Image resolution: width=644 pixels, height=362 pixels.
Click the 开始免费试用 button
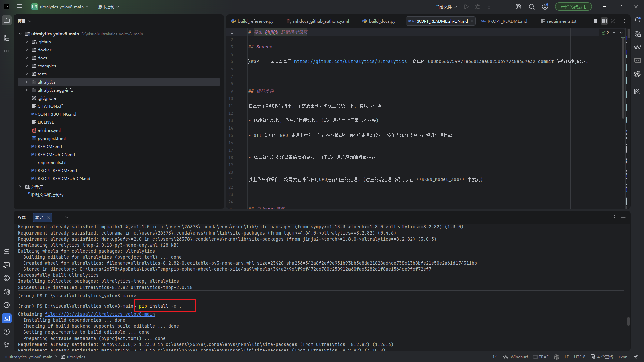click(x=573, y=7)
